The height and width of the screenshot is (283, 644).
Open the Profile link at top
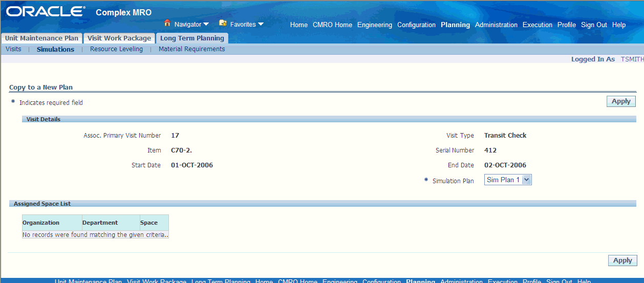[x=567, y=25]
